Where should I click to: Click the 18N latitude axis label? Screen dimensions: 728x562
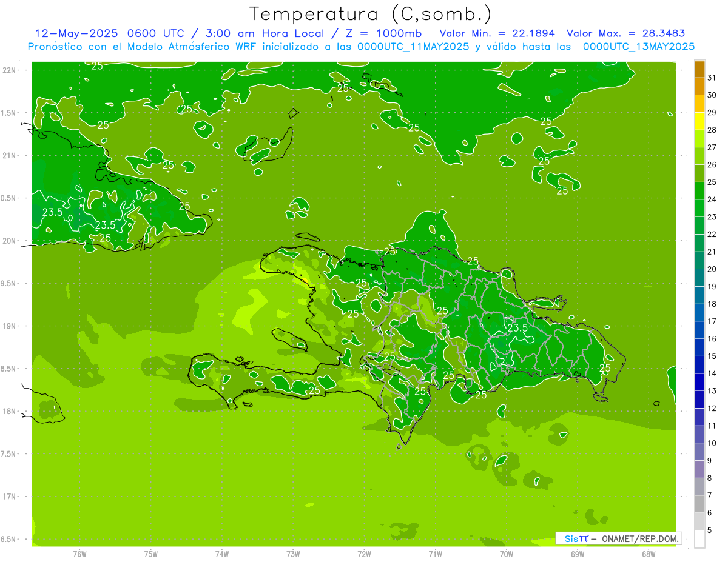9,411
